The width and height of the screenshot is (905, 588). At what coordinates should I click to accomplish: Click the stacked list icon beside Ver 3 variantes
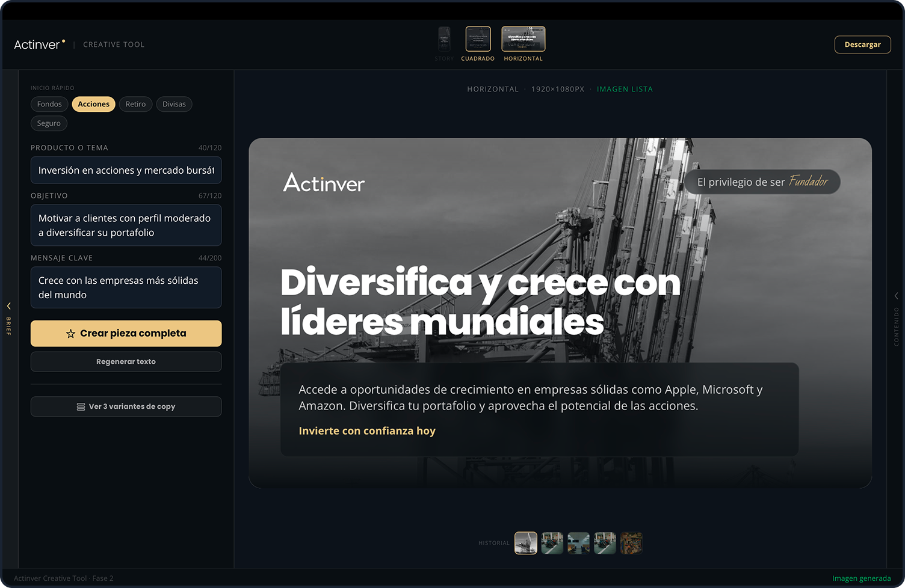[x=81, y=407]
